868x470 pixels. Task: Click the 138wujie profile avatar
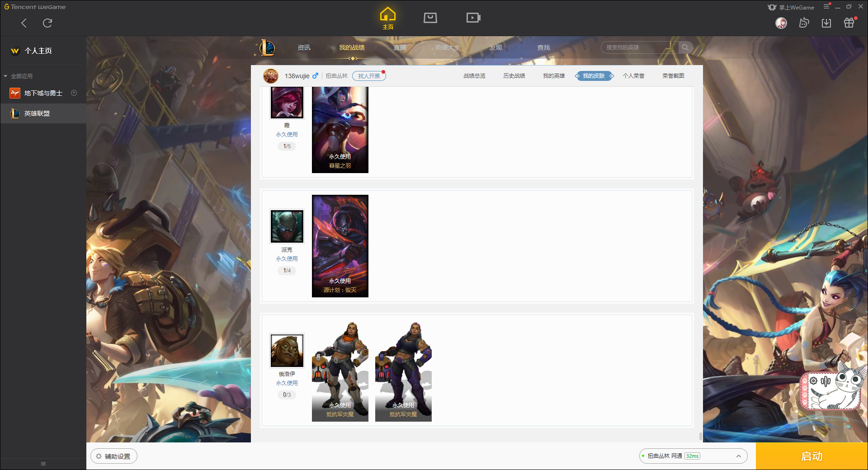click(271, 76)
